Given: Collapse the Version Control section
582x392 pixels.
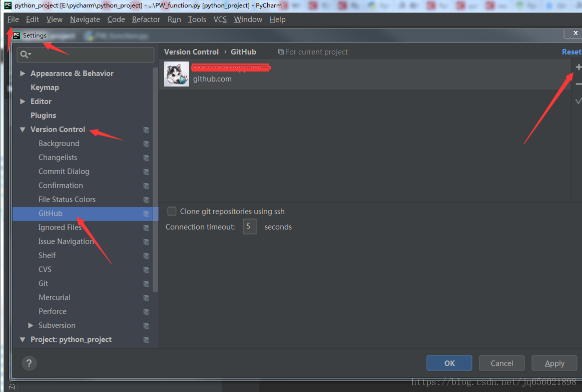Looking at the screenshot, I should tap(23, 129).
